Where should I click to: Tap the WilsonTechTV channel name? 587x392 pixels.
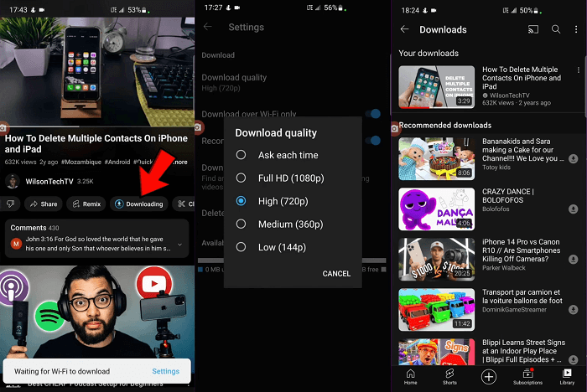click(49, 182)
